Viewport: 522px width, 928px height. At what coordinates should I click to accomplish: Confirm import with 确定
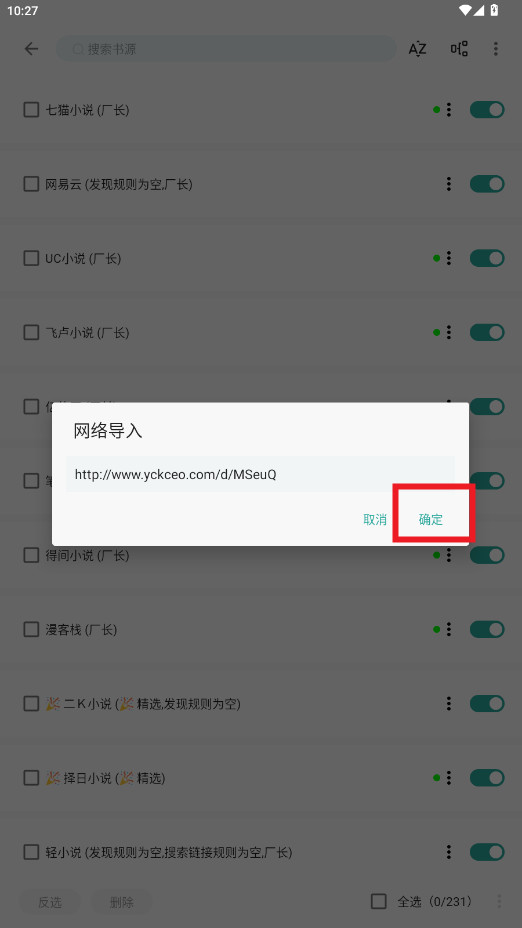431,520
